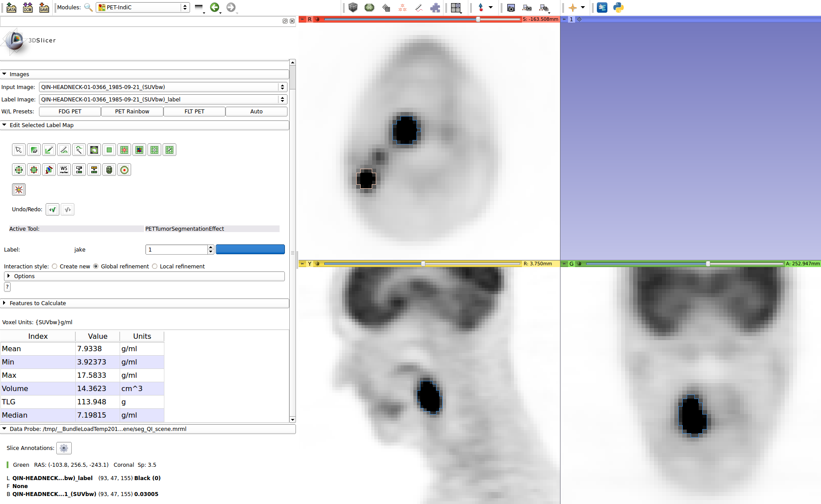Activate the PET Tumor Segmentation effect icon
The width and height of the screenshot is (821, 504).
pyautogui.click(x=19, y=190)
